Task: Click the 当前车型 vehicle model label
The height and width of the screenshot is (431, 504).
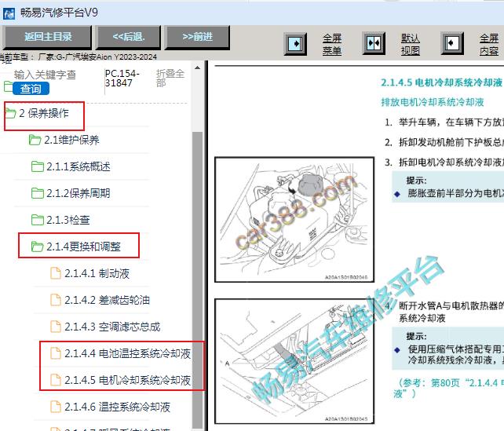Action: pyautogui.click(x=78, y=57)
